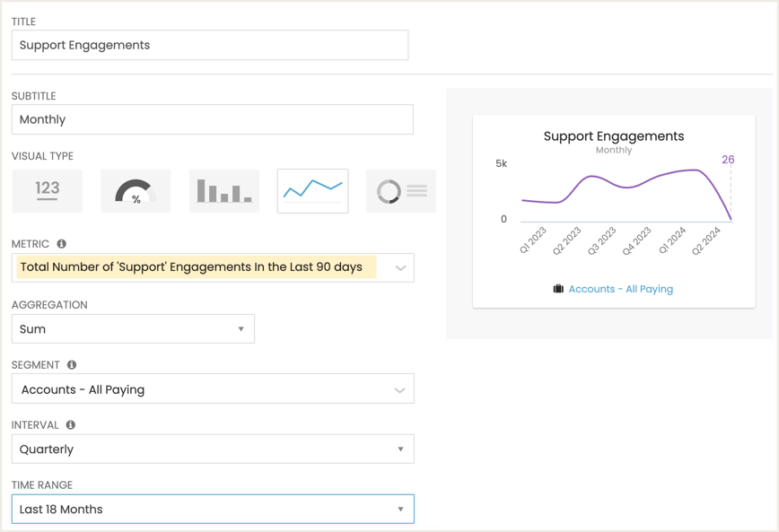779x532 pixels.
Task: Open the Interval Quarterly dropdown
Action: (x=213, y=449)
